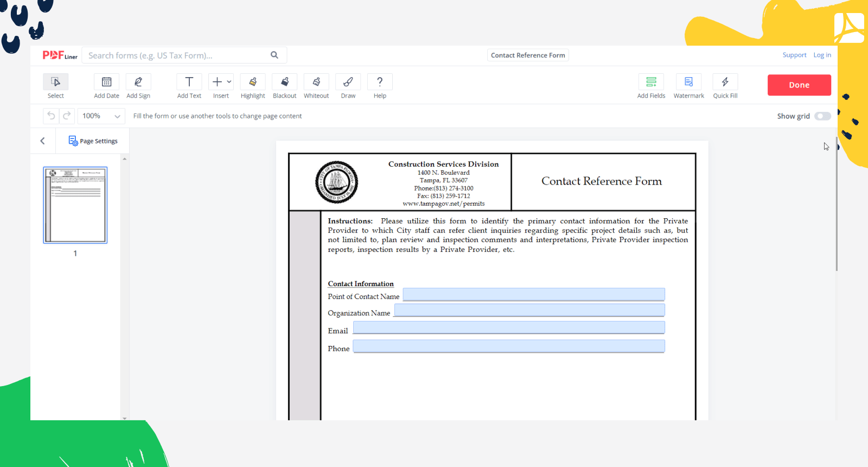Select page 1 thumbnail

tap(75, 205)
